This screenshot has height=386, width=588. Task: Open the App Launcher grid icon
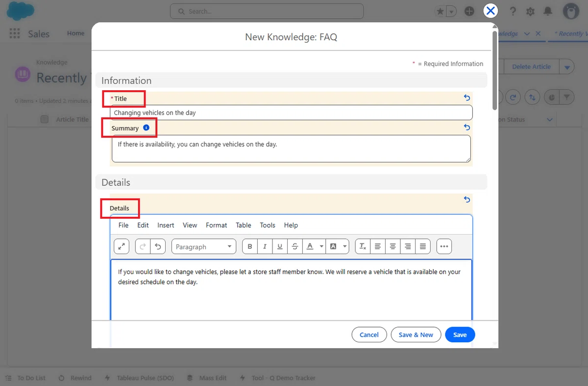[15, 33]
